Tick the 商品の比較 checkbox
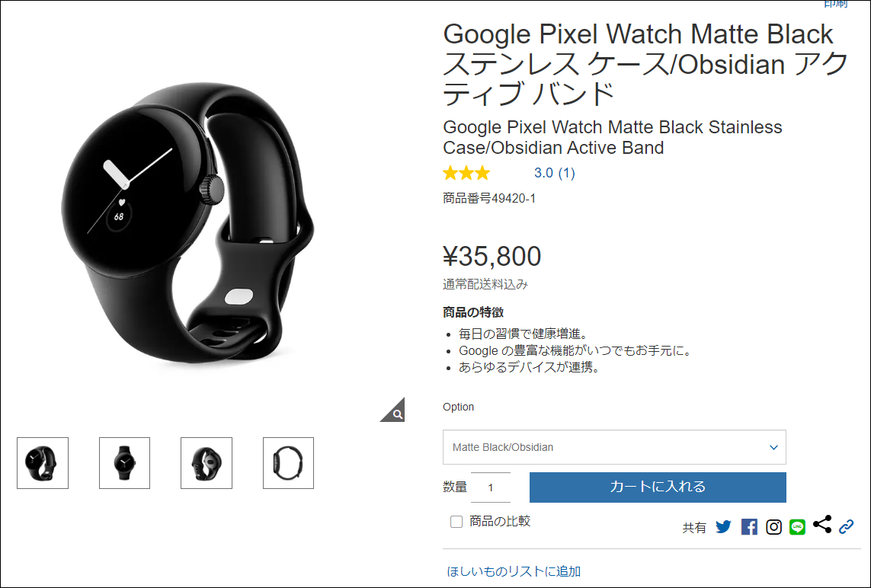Image resolution: width=871 pixels, height=588 pixels. click(456, 522)
